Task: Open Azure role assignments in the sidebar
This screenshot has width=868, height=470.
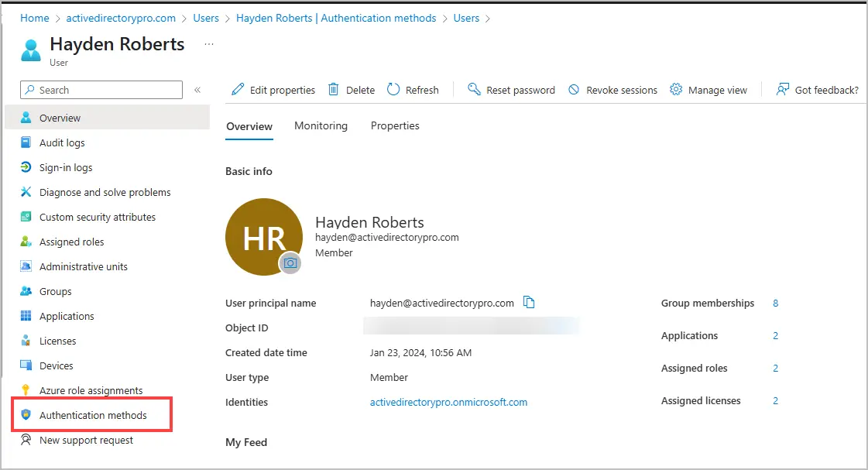Action: tap(91, 390)
